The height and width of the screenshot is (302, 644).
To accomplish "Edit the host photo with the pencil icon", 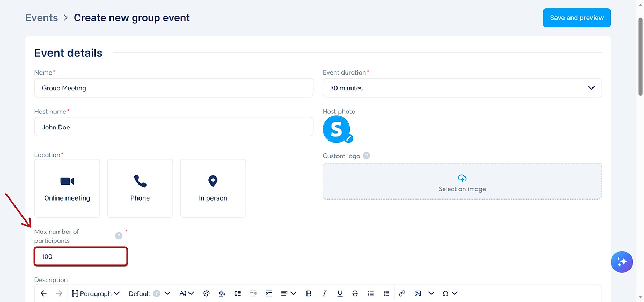I will point(349,138).
